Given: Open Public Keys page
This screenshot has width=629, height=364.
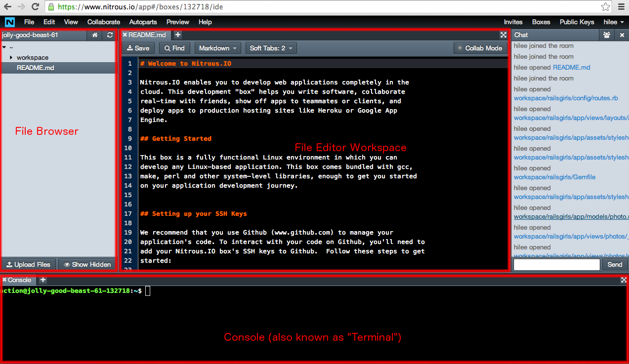Looking at the screenshot, I should [577, 22].
